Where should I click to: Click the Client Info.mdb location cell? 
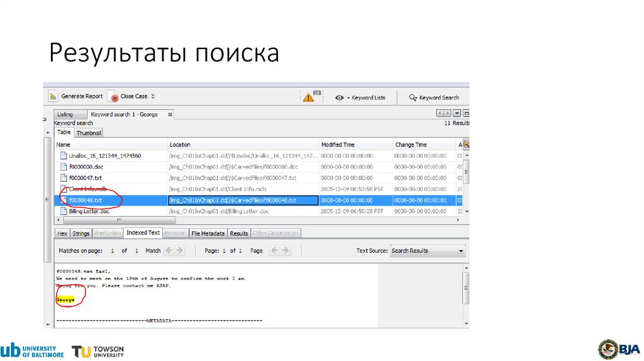click(x=243, y=189)
